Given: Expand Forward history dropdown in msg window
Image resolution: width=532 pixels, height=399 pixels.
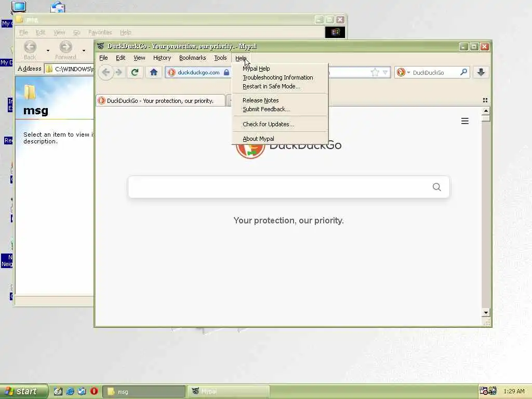Looking at the screenshot, I should pyautogui.click(x=84, y=50).
